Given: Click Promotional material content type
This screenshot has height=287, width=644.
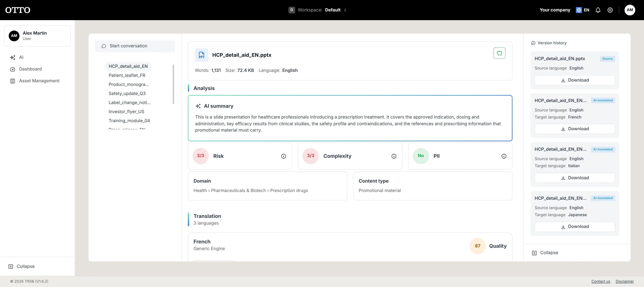Looking at the screenshot, I should pos(380,190).
